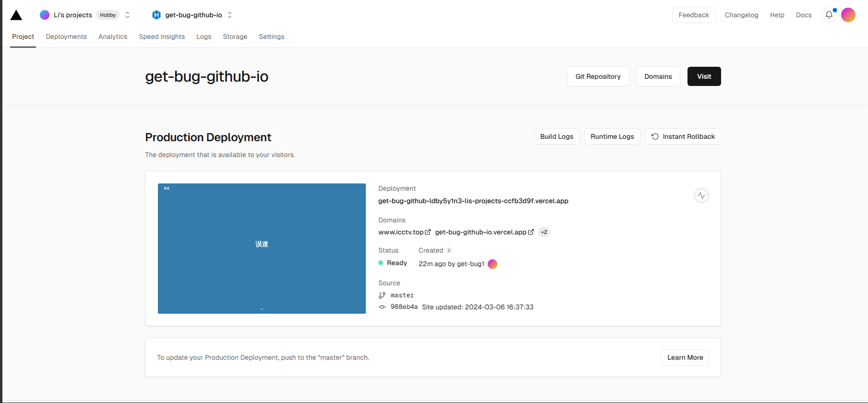Click the info icon beside Created
This screenshot has height=403, width=868.
pos(449,250)
